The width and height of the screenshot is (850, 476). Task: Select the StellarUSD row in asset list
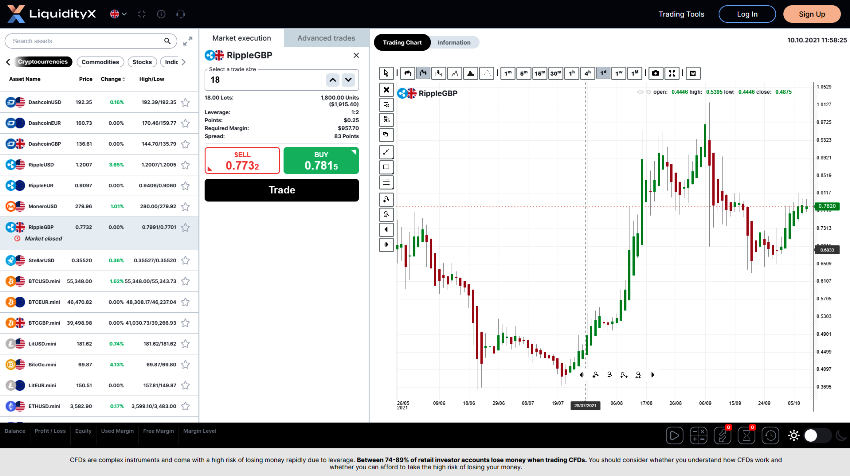[99, 260]
